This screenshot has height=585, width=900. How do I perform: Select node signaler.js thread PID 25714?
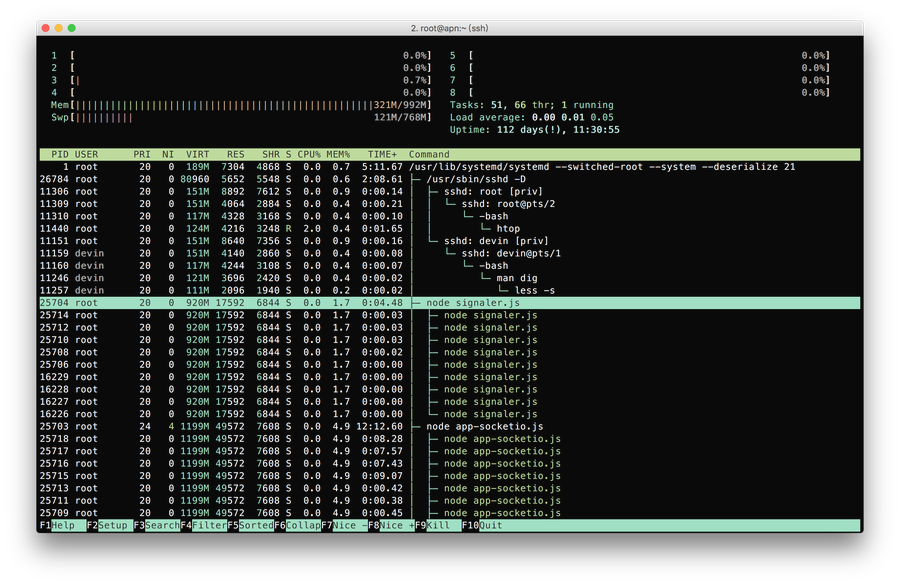(x=450, y=315)
